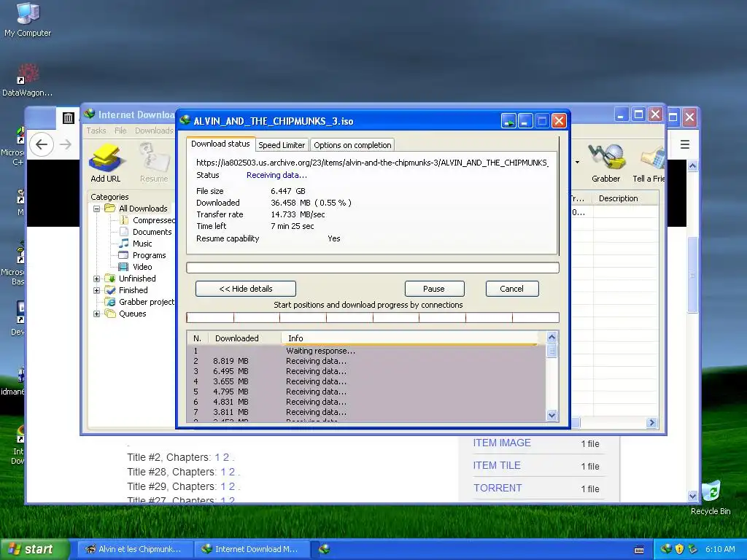This screenshot has width=747, height=560.
Task: Click the browser page scroll up arrow
Action: click(693, 166)
